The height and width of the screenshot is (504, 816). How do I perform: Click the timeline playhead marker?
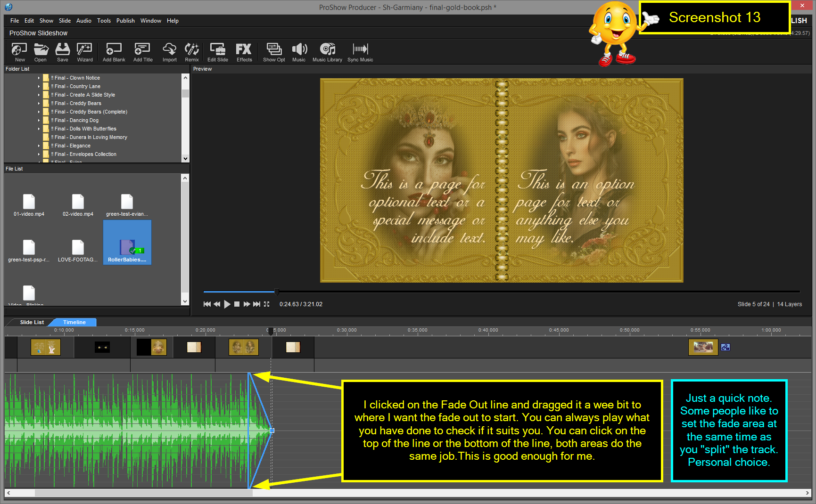(x=271, y=331)
